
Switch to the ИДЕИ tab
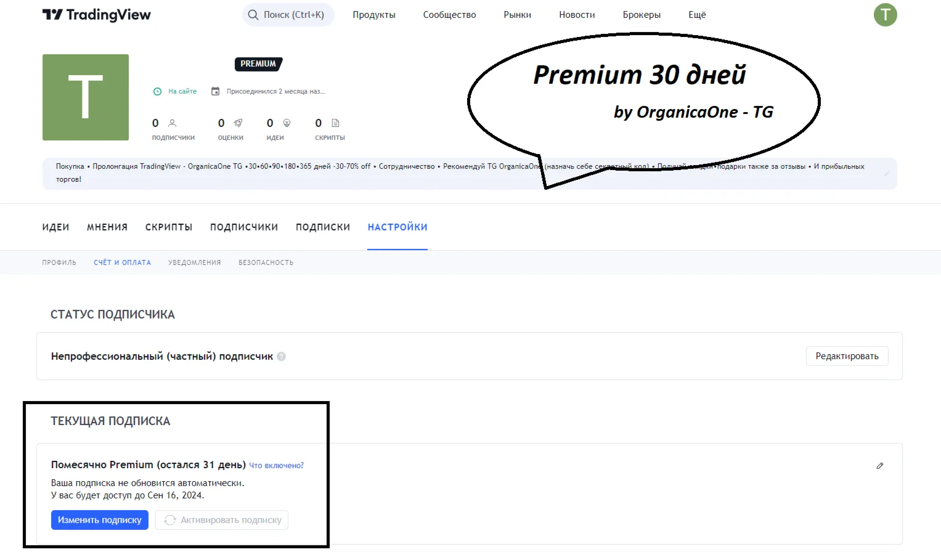coord(55,227)
